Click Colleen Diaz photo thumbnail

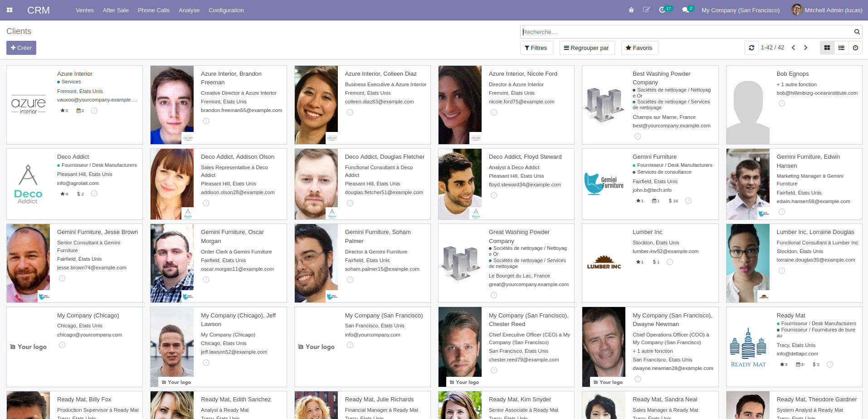316,105
